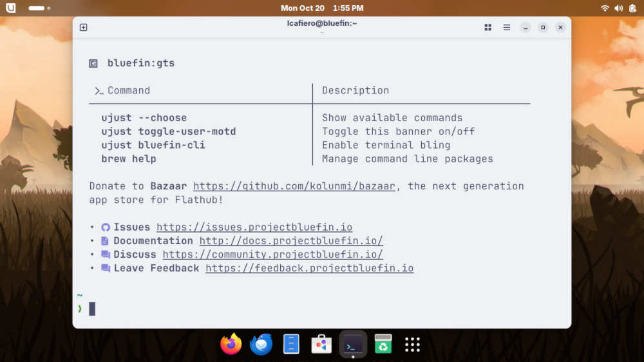This screenshot has height=362, width=644.
Task: Open the Bazaar GitHub link
Action: click(294, 186)
